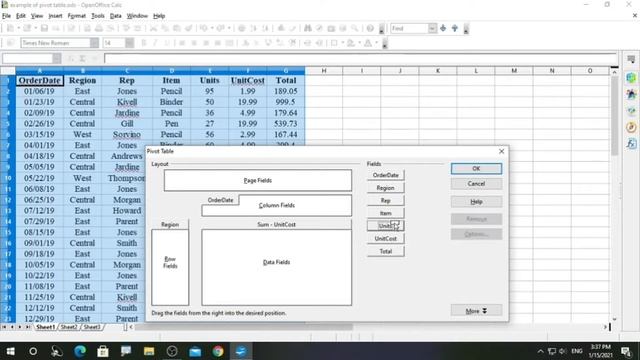Open the sidebar Properties deck icon

point(631,78)
